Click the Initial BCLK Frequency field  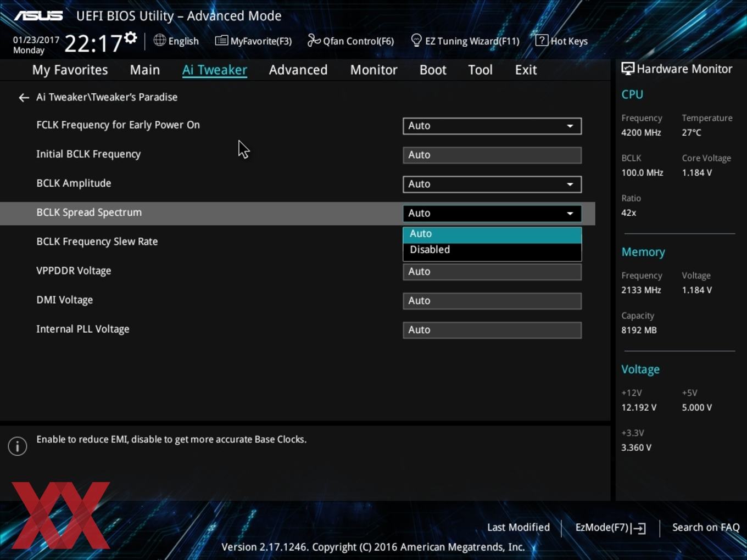pyautogui.click(x=492, y=155)
